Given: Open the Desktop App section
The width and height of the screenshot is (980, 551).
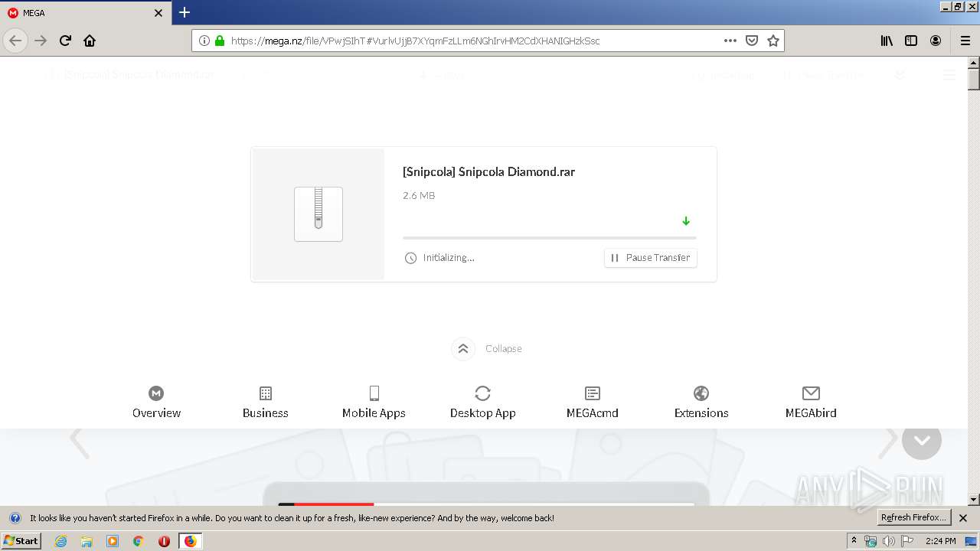Looking at the screenshot, I should point(483,403).
